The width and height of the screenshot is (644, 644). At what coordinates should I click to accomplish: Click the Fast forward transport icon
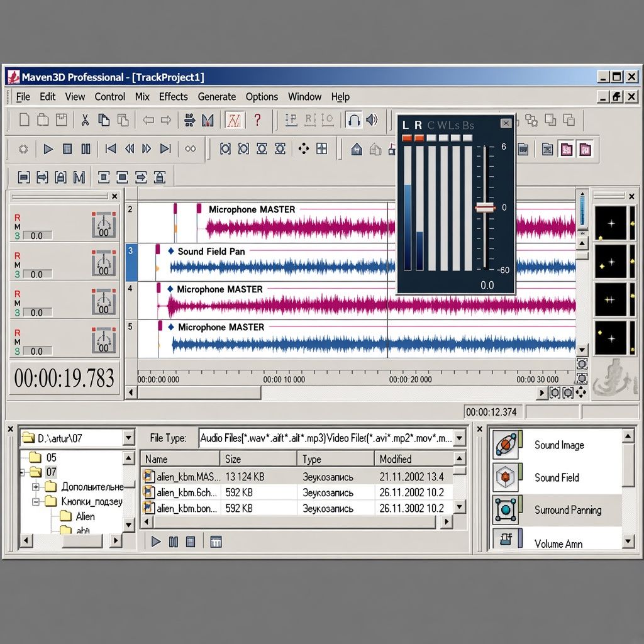(147, 148)
